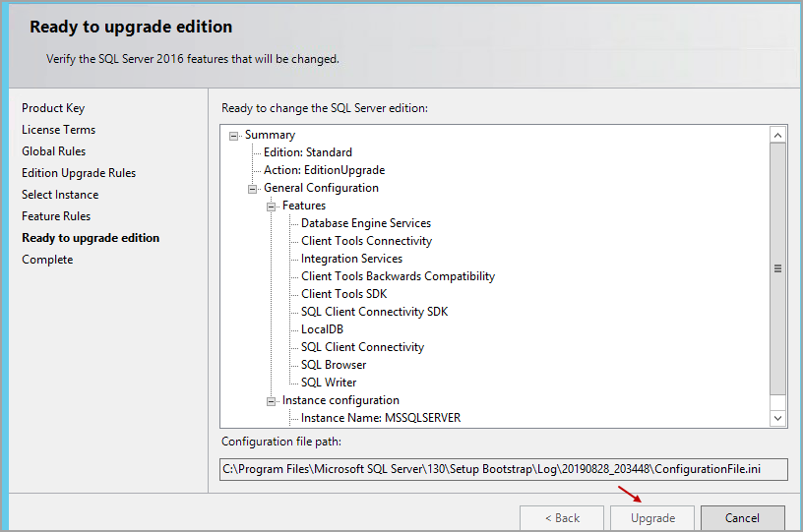Click the vertical scrollbar thumb in summary tree
Screen dimensions: 803x532
777,269
